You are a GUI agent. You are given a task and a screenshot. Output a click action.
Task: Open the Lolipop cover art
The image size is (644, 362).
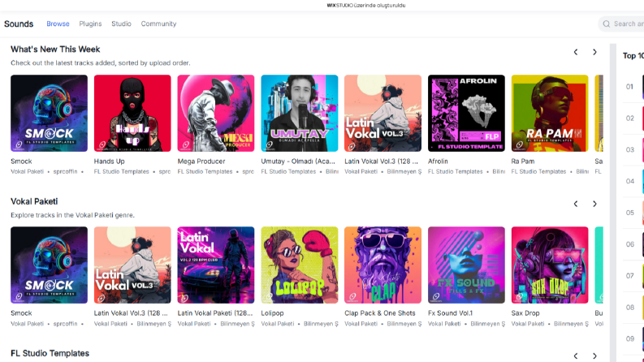click(300, 265)
